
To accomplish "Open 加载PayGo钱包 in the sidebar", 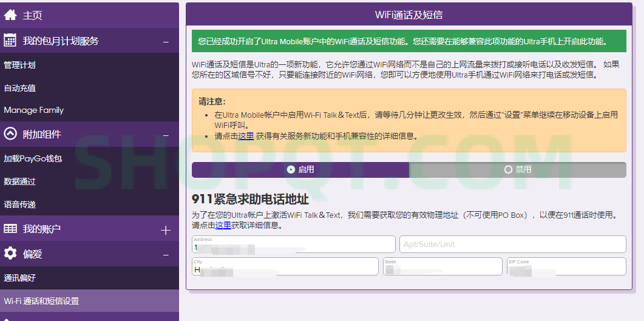I will (x=33, y=158).
